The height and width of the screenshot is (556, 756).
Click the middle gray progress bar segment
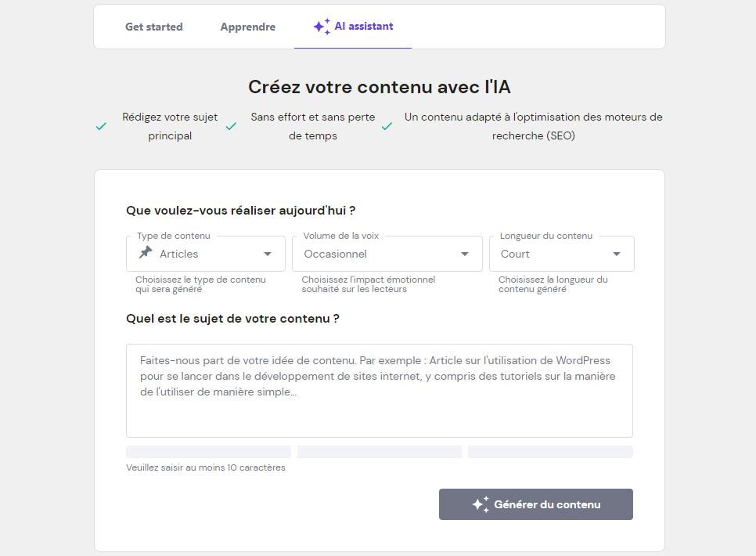coord(379,451)
